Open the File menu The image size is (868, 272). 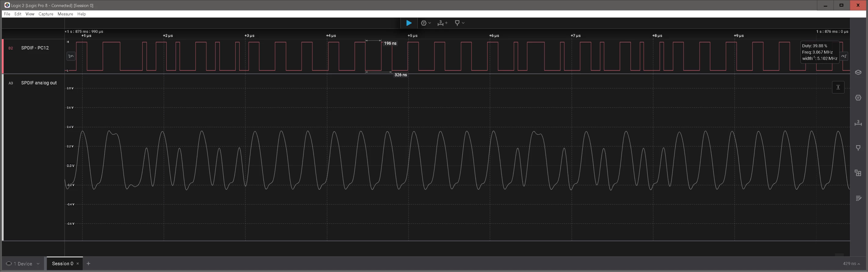(7, 14)
